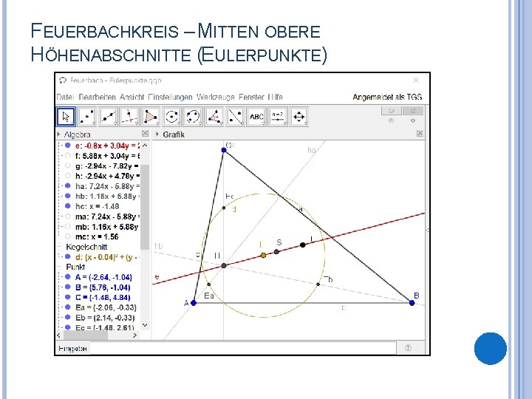Toggle visibility of line mc
532x399 pixels.
pos(67,236)
